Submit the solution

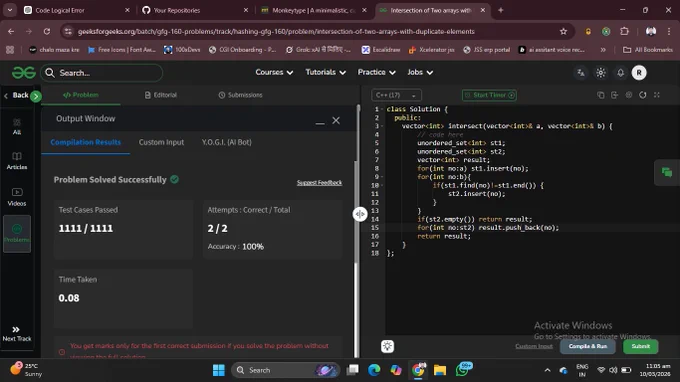(x=641, y=346)
